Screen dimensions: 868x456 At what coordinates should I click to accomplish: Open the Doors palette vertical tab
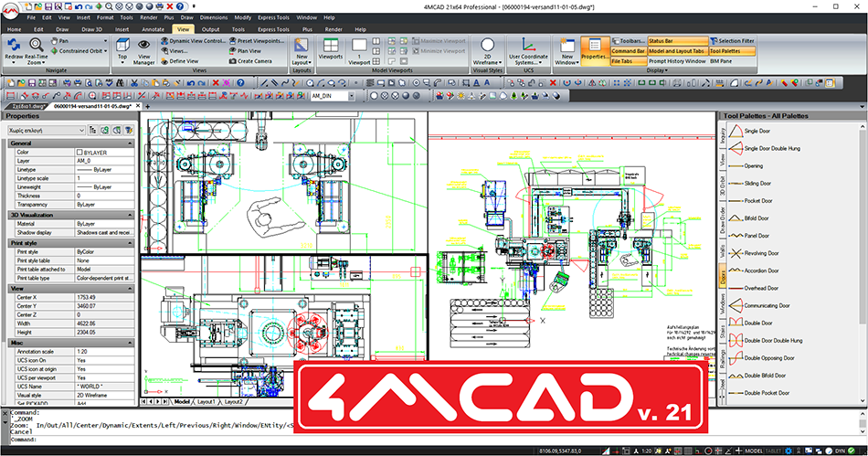tap(723, 276)
